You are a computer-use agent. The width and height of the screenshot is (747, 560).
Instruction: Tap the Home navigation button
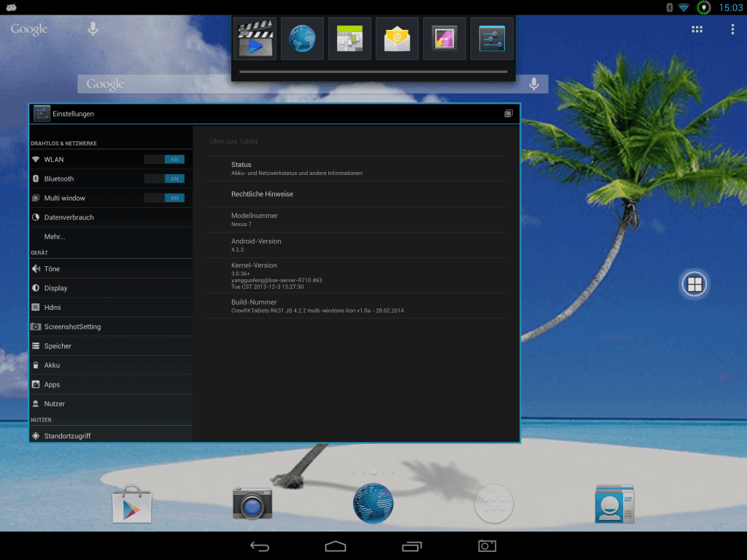336,546
